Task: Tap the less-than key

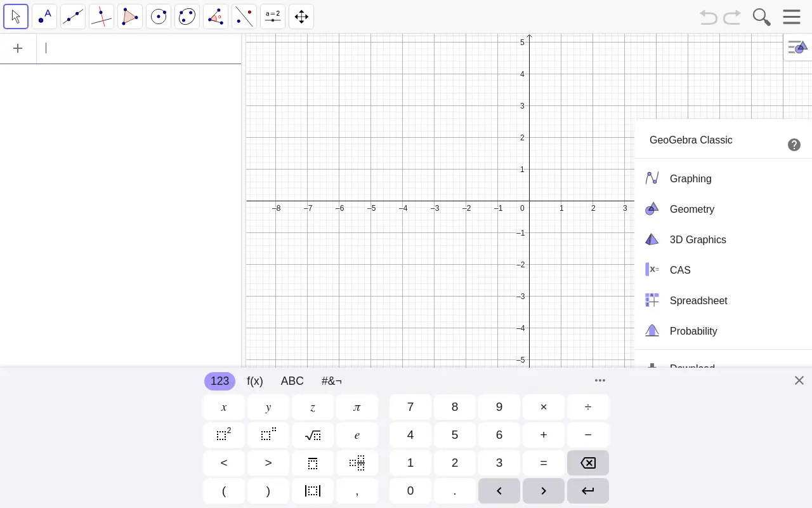Action: click(x=224, y=463)
